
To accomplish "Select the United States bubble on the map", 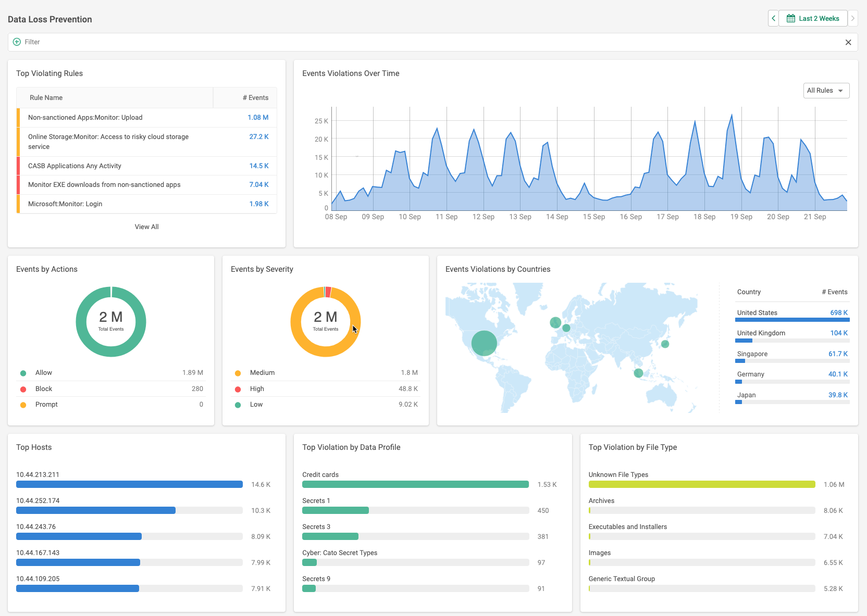I will 484,343.
